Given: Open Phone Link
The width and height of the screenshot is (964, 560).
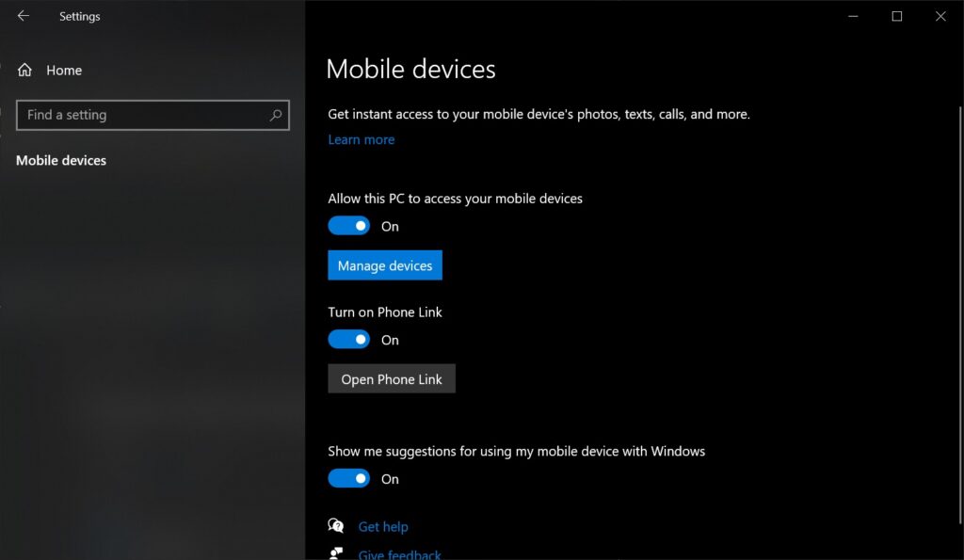Looking at the screenshot, I should click(391, 378).
